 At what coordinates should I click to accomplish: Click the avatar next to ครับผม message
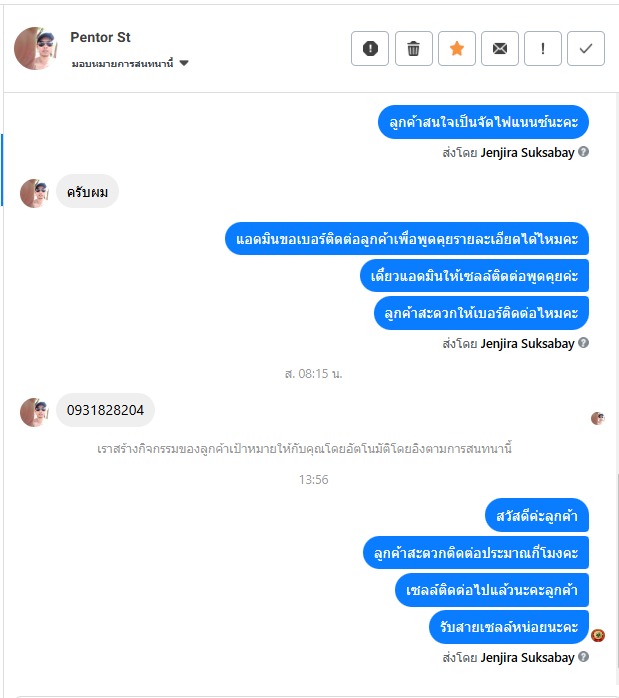click(34, 193)
